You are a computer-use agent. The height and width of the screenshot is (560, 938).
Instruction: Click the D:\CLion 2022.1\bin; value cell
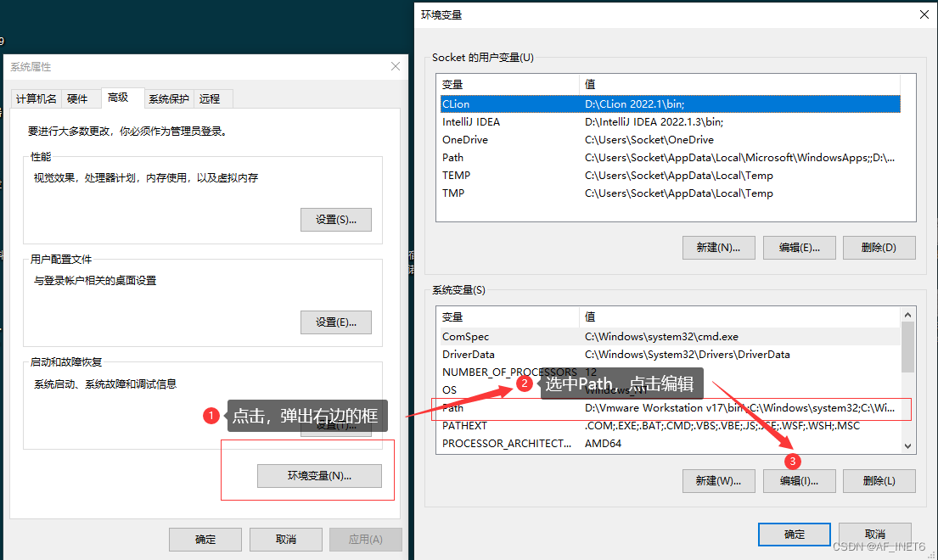[635, 104]
